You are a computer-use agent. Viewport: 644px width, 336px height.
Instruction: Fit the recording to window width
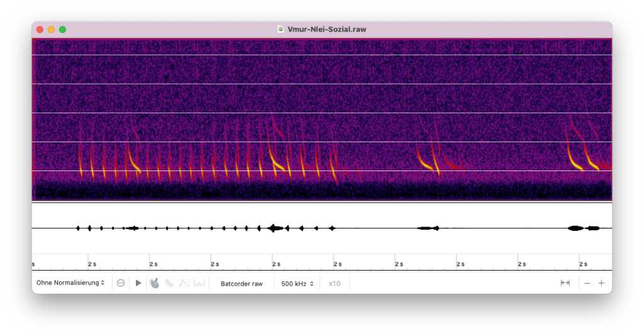tap(565, 283)
